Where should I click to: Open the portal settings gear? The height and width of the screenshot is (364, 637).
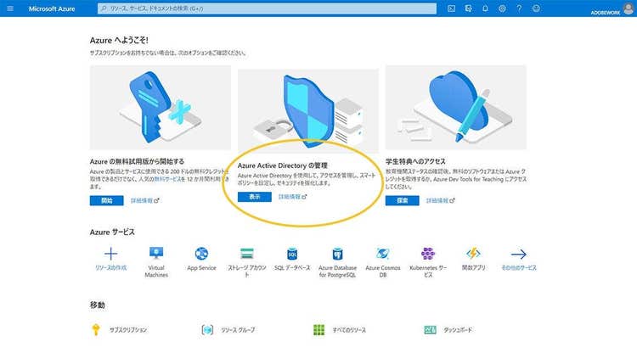tap(502, 8)
